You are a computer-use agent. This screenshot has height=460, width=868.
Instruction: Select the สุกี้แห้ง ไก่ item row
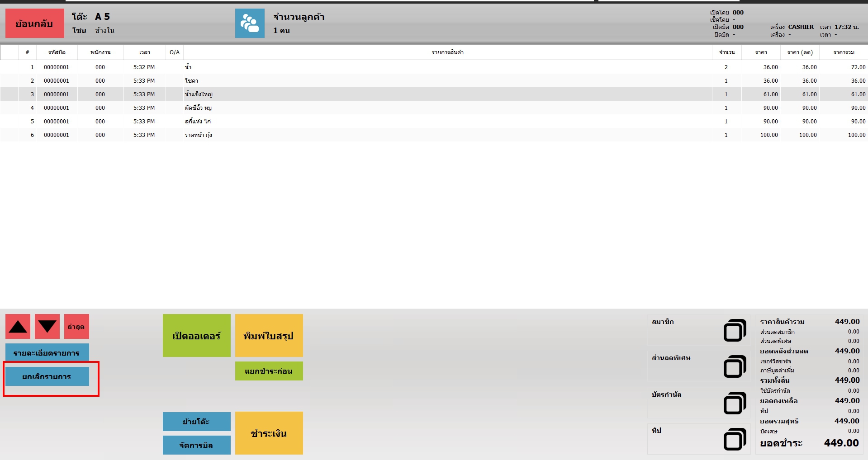[x=434, y=121]
